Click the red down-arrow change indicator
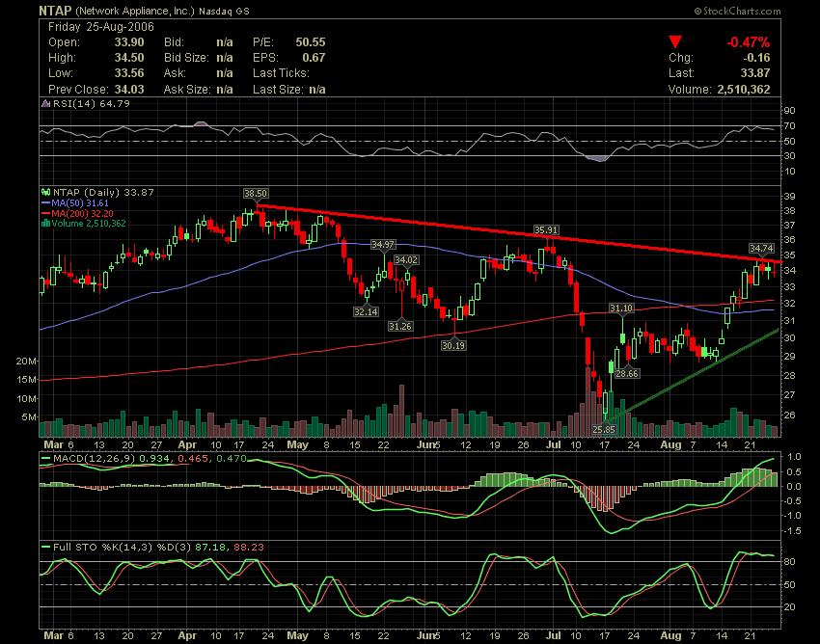 click(675, 41)
